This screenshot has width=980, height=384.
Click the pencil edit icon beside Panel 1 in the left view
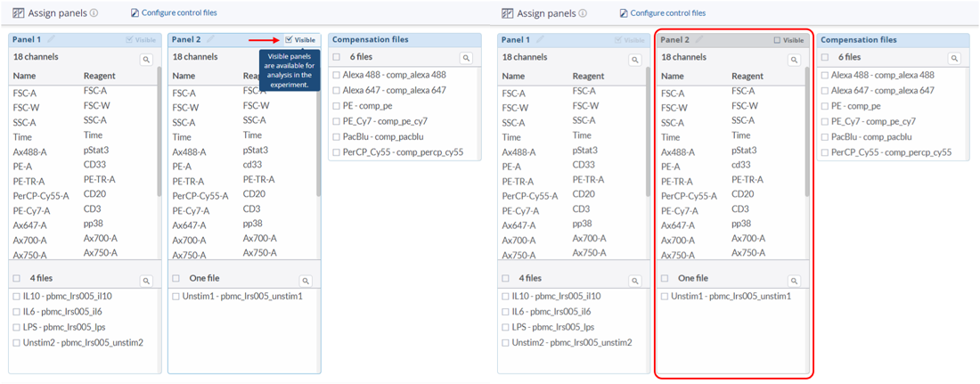pos(51,39)
